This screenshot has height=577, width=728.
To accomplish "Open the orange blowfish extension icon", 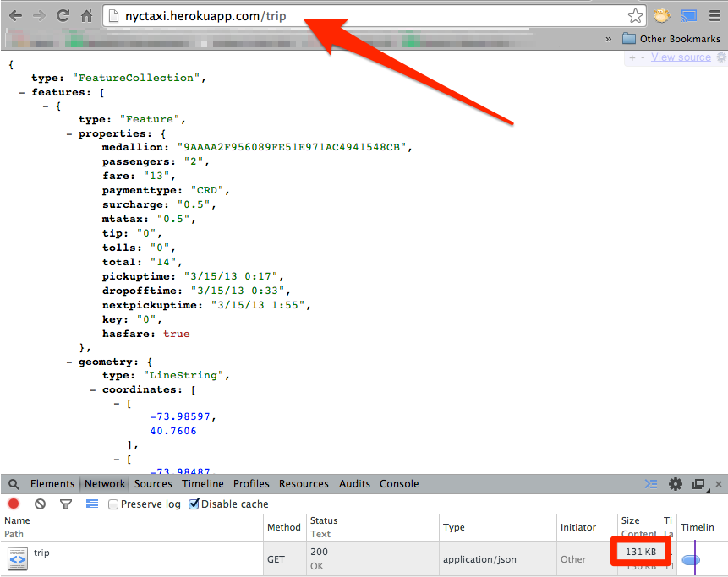I will tap(662, 16).
